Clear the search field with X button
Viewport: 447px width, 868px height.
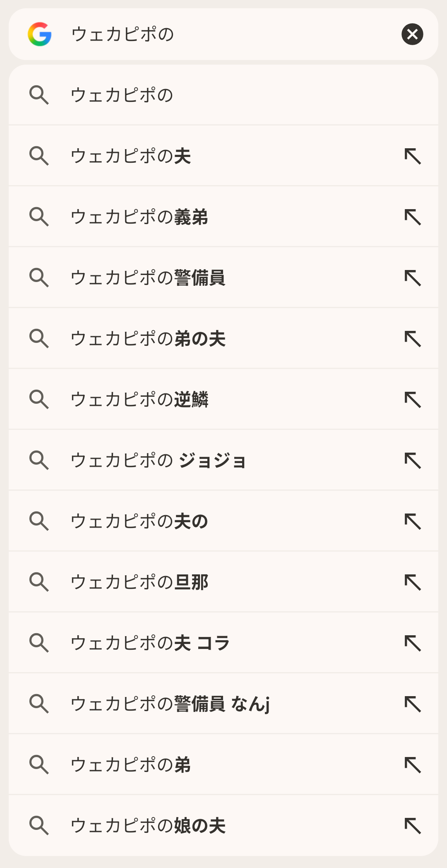tap(412, 34)
